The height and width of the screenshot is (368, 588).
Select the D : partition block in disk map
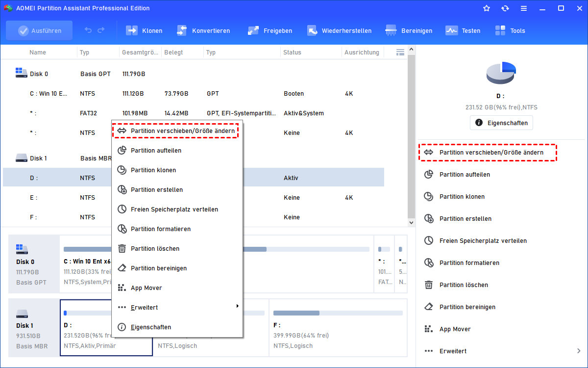(106, 328)
